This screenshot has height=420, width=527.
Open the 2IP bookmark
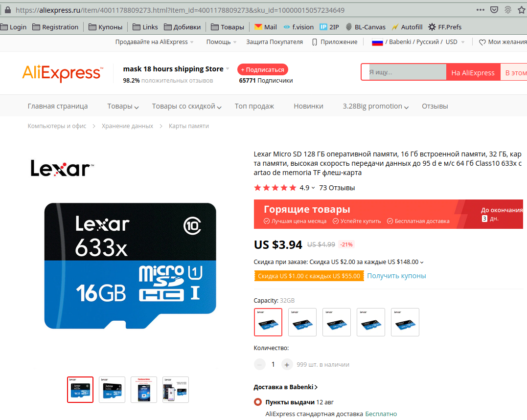(329, 27)
